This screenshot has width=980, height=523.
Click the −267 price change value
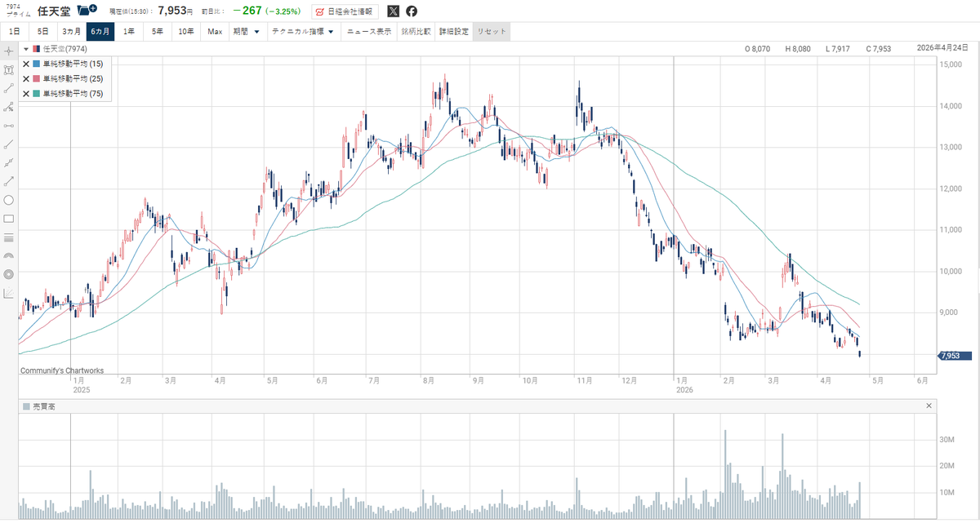click(247, 11)
